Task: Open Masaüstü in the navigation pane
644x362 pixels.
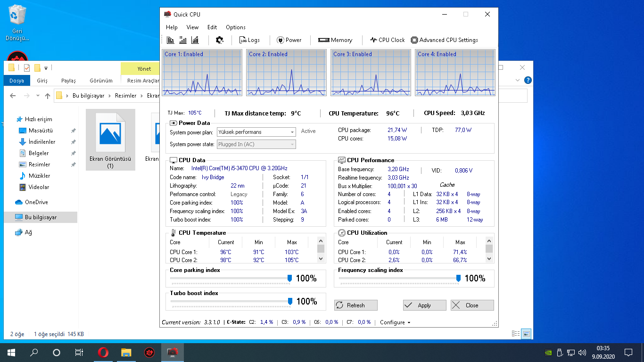Action: 41,131
